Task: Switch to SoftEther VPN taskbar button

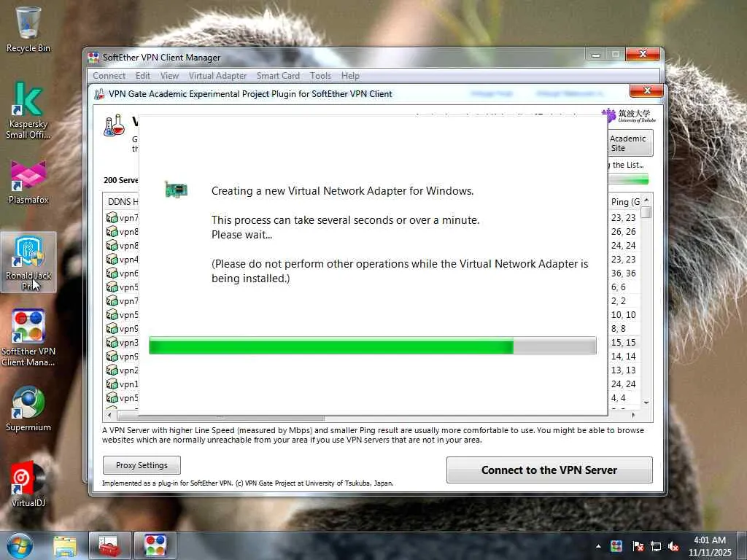Action: click(x=155, y=546)
